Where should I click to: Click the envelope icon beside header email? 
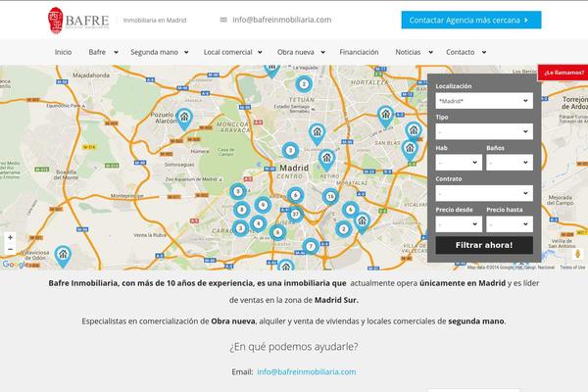[x=223, y=20]
